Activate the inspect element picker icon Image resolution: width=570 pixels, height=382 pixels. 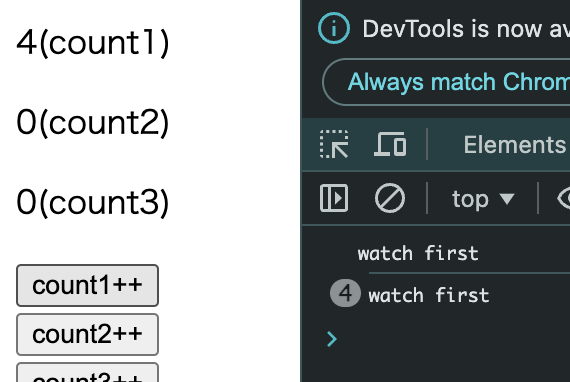334,144
